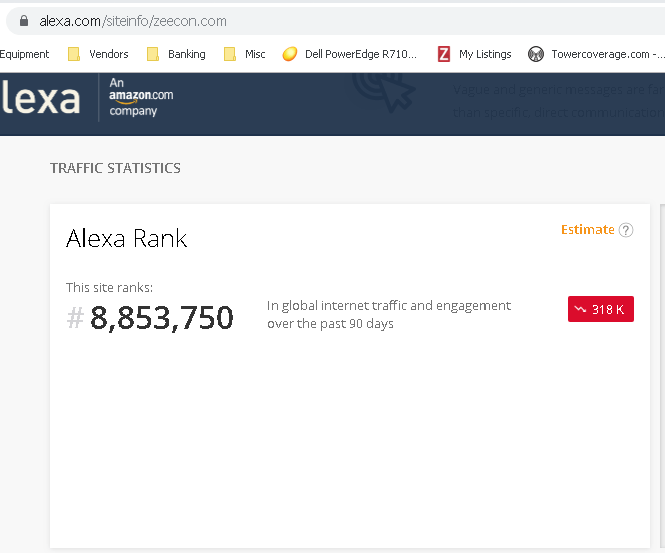Click the target cursor graphic in banner

383,92
